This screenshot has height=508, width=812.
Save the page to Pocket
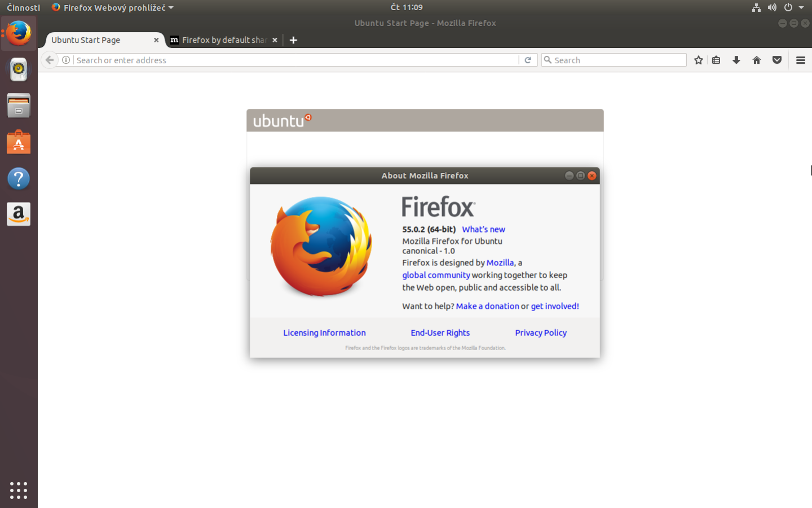[777, 60]
